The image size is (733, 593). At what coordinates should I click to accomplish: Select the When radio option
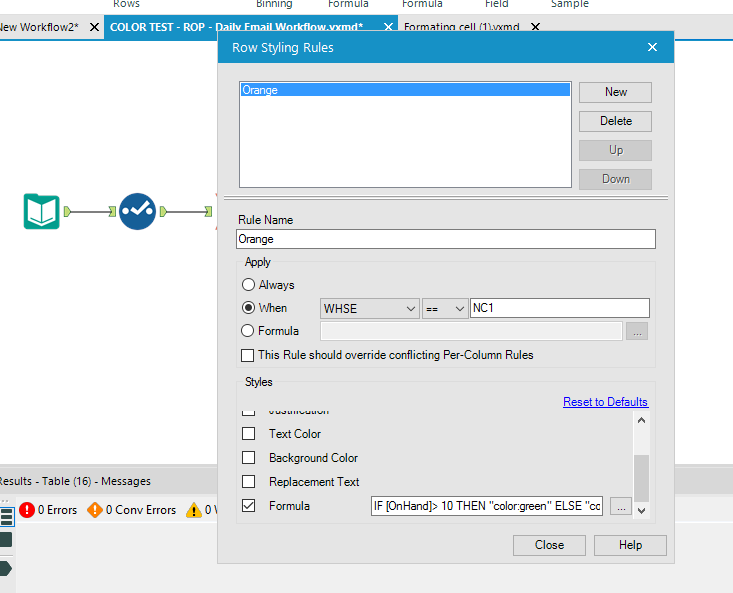pyautogui.click(x=248, y=307)
